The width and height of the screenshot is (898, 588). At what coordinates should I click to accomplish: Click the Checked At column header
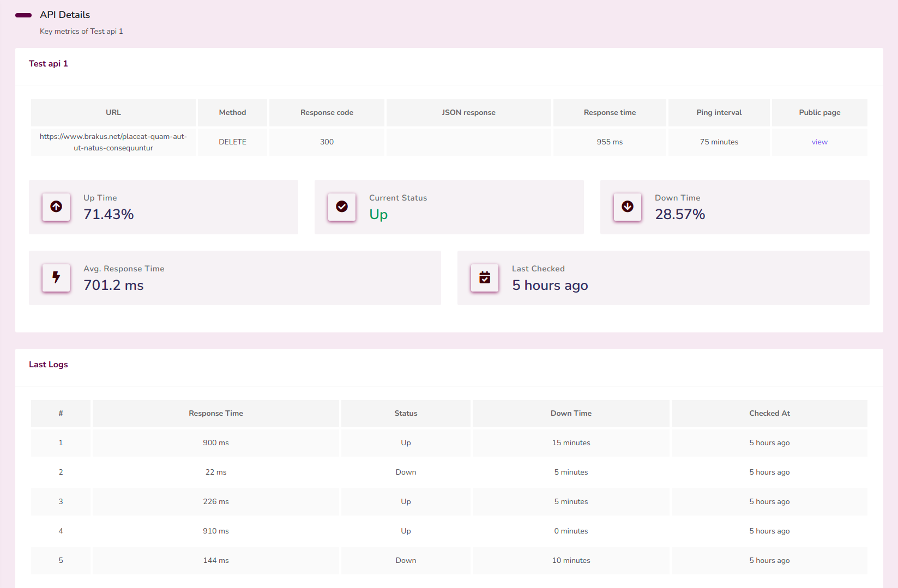[x=769, y=414]
